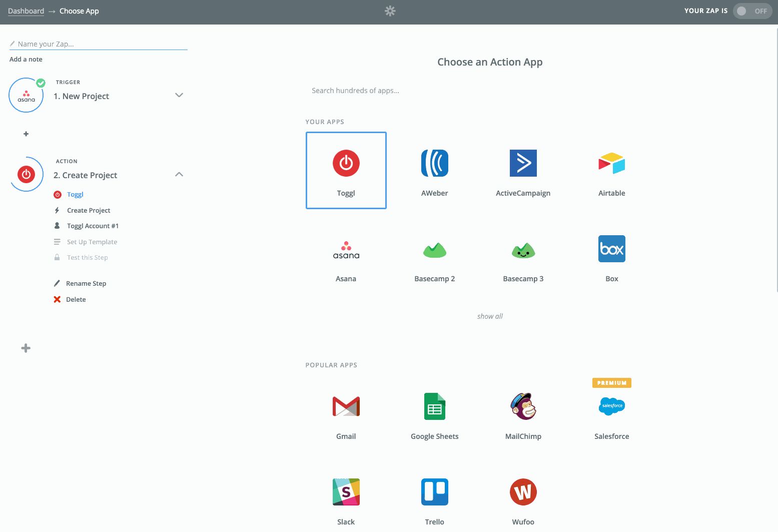Choose the Trello app icon

point(435,492)
